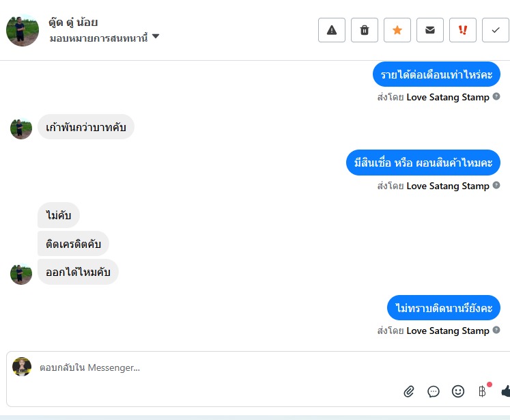Click Love Satang Stamp under the last message

(448, 331)
